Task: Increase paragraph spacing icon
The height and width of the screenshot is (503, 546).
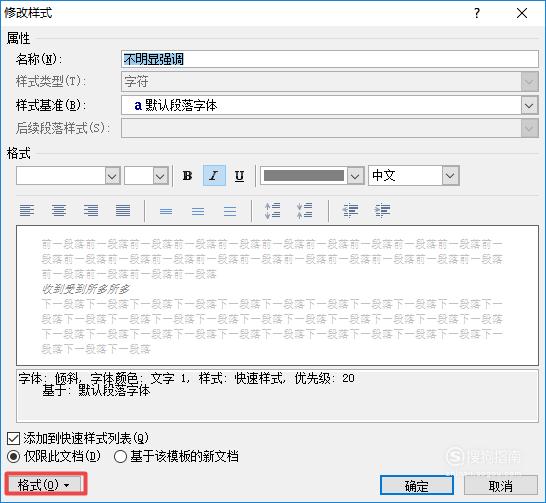Action: tap(272, 211)
